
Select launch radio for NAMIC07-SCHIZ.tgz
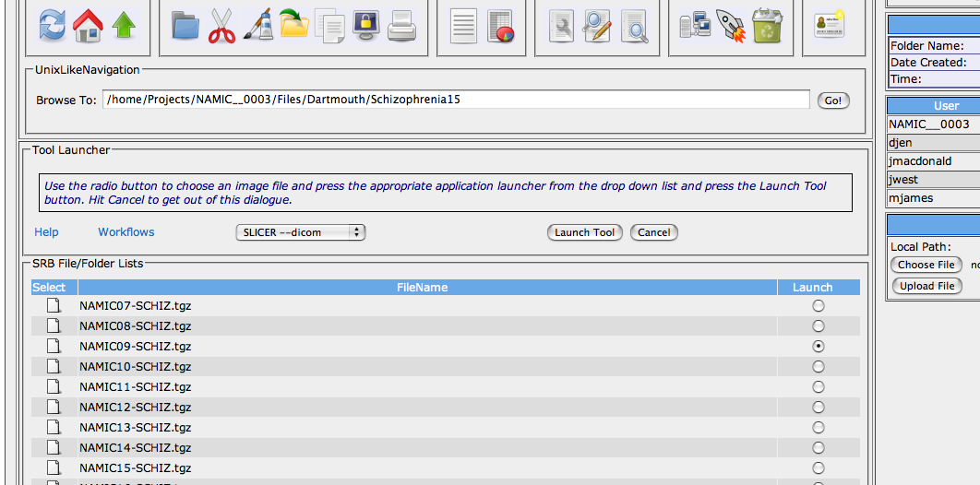[818, 306]
